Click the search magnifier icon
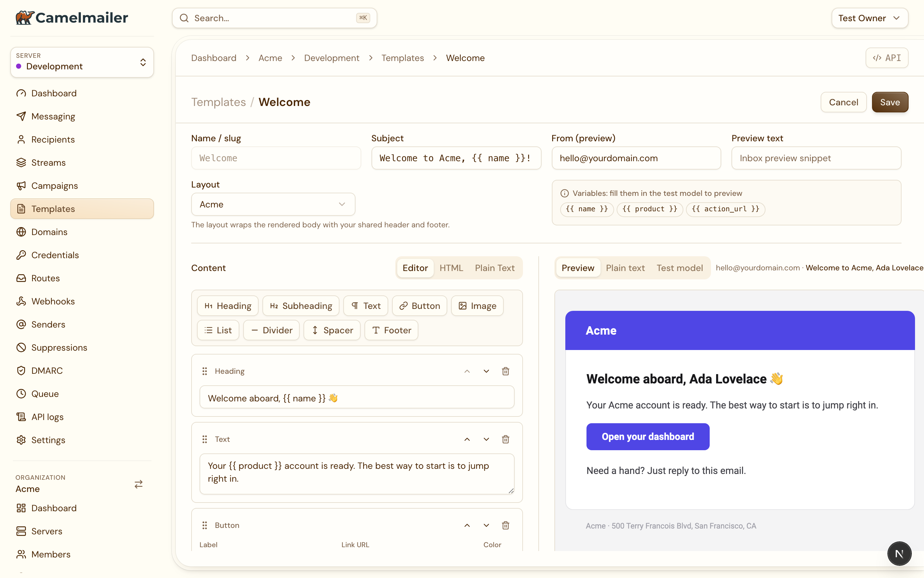This screenshot has width=924, height=578. (x=184, y=18)
